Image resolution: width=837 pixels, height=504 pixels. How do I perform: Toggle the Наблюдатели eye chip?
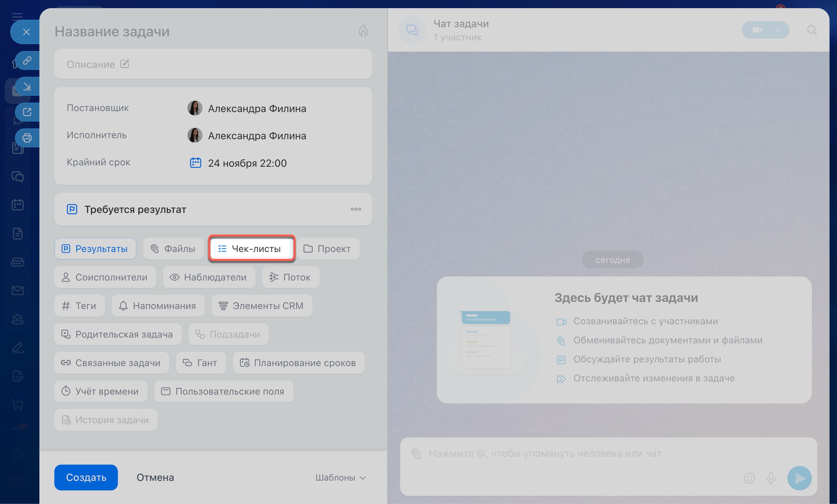pos(209,277)
